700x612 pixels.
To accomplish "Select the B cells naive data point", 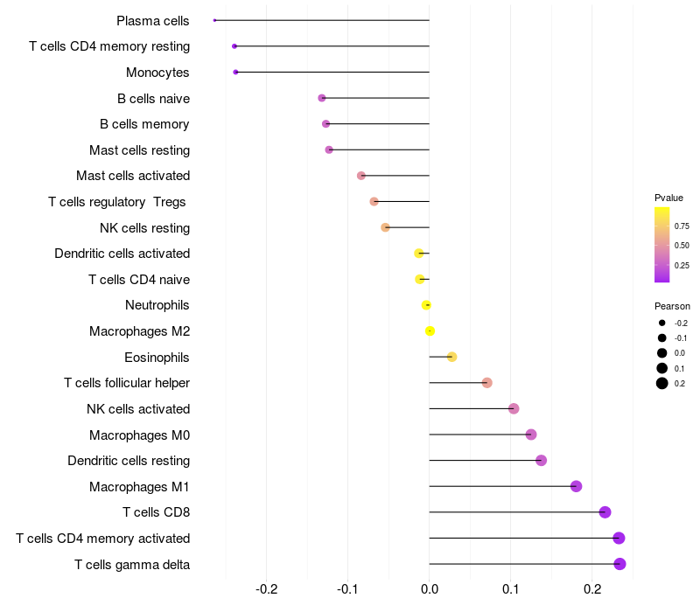I will coord(322,98).
